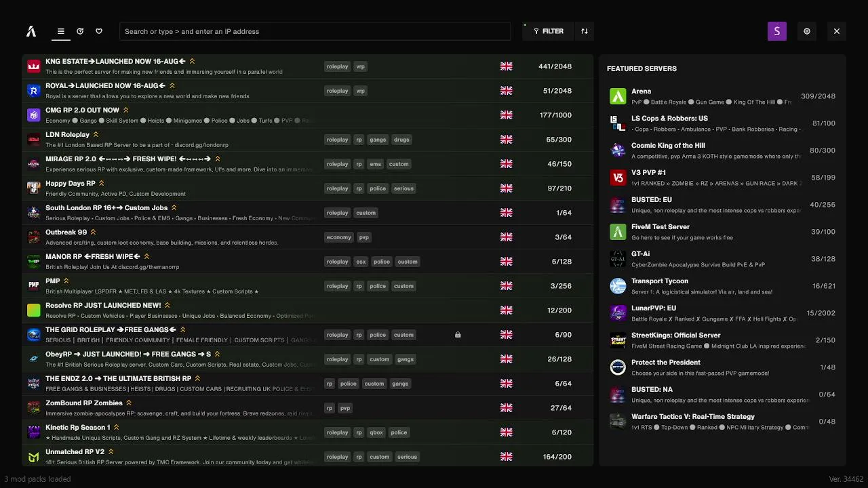The height and width of the screenshot is (488, 868).
Task: Click the vrp tag on KNG ESTATE row
Action: (x=361, y=66)
